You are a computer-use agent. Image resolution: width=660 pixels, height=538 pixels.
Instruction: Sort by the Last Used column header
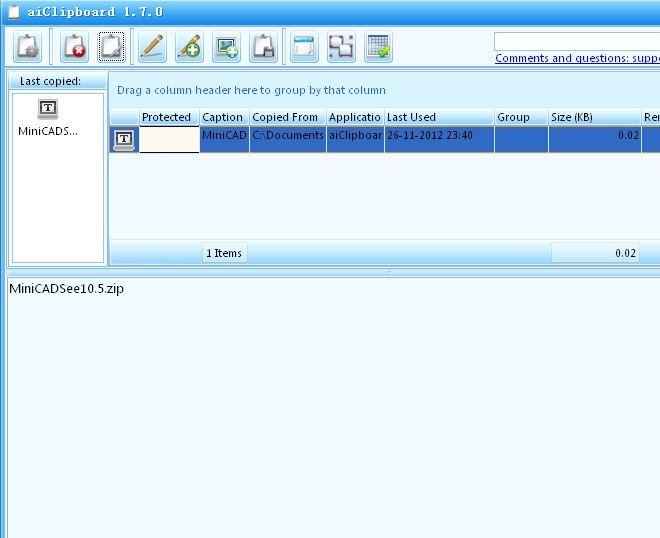tap(438, 117)
